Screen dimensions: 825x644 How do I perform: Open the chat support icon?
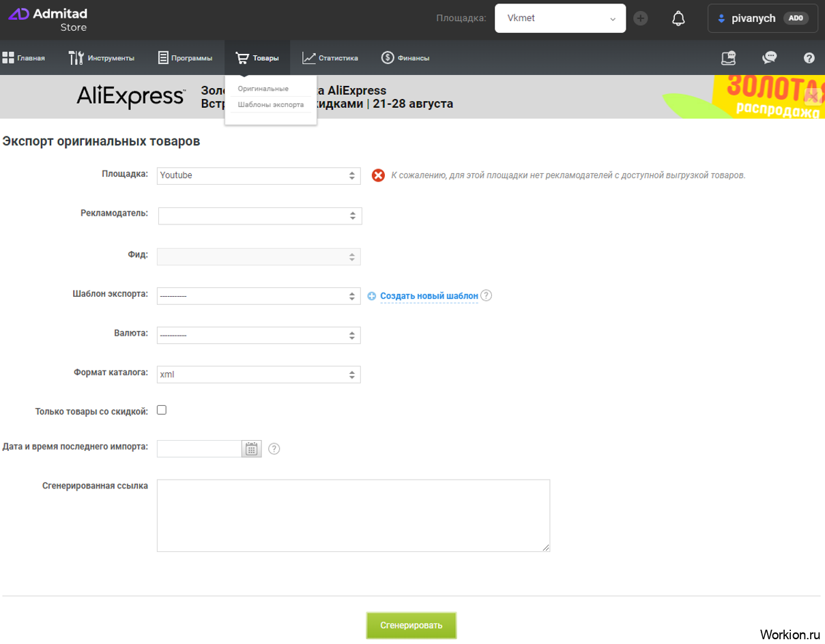coord(770,58)
